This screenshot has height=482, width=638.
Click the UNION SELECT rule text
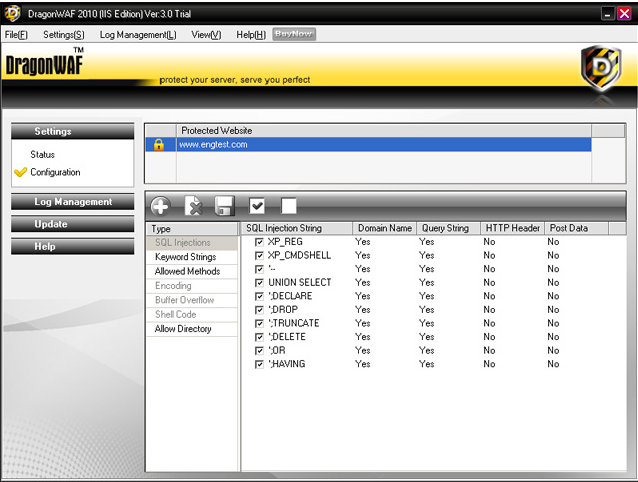point(299,282)
